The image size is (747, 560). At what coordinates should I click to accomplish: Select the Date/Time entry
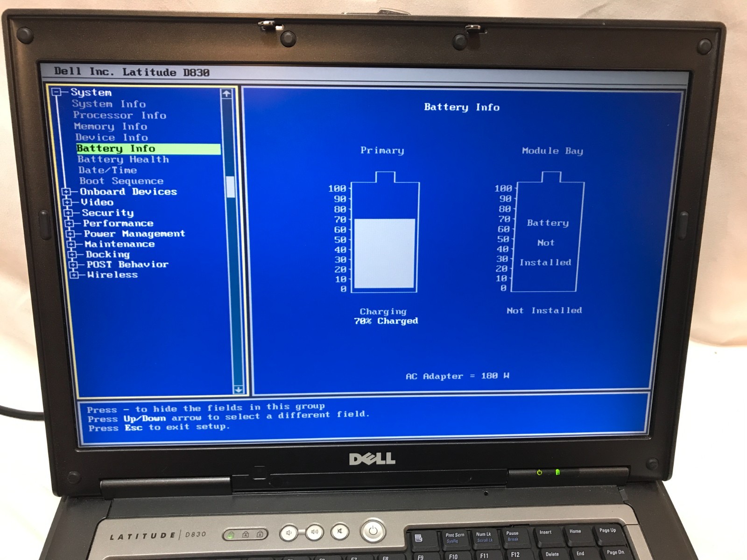[108, 170]
